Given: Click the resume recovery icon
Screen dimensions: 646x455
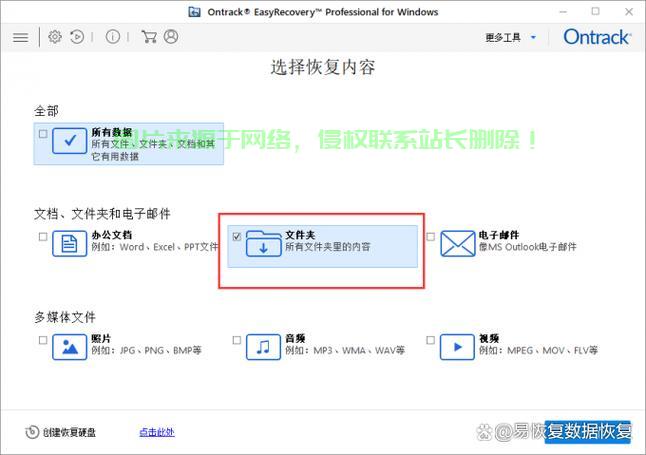Looking at the screenshot, I should (77, 37).
